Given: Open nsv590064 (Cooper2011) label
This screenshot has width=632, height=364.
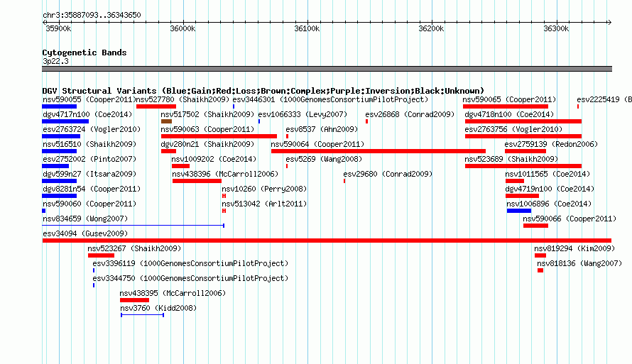Looking at the screenshot, I should (317, 144).
